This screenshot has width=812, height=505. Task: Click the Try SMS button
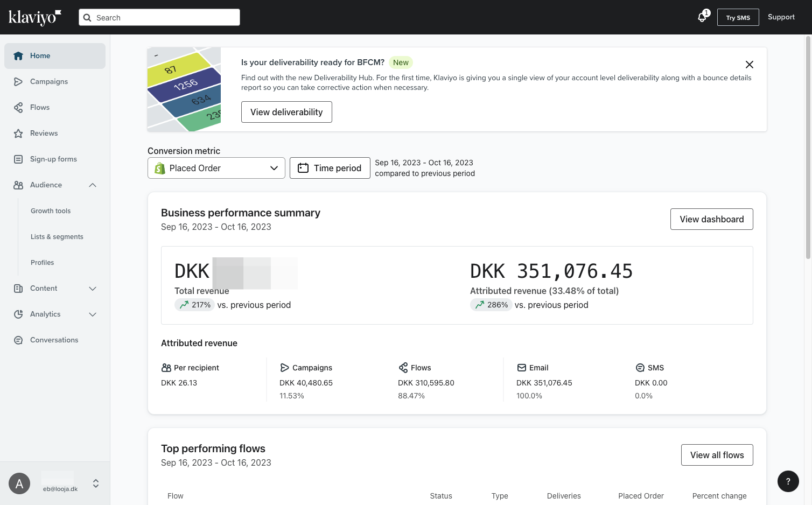(738, 17)
